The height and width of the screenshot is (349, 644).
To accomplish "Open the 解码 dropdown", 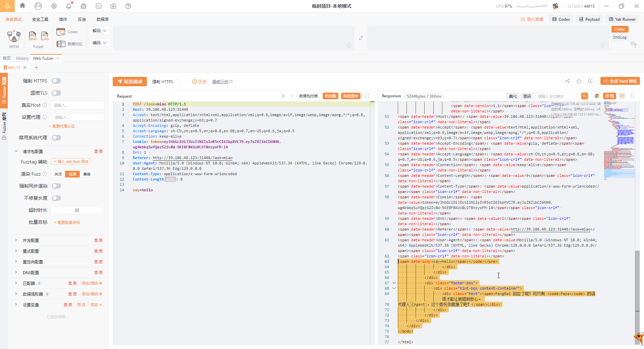I will click(100, 31).
